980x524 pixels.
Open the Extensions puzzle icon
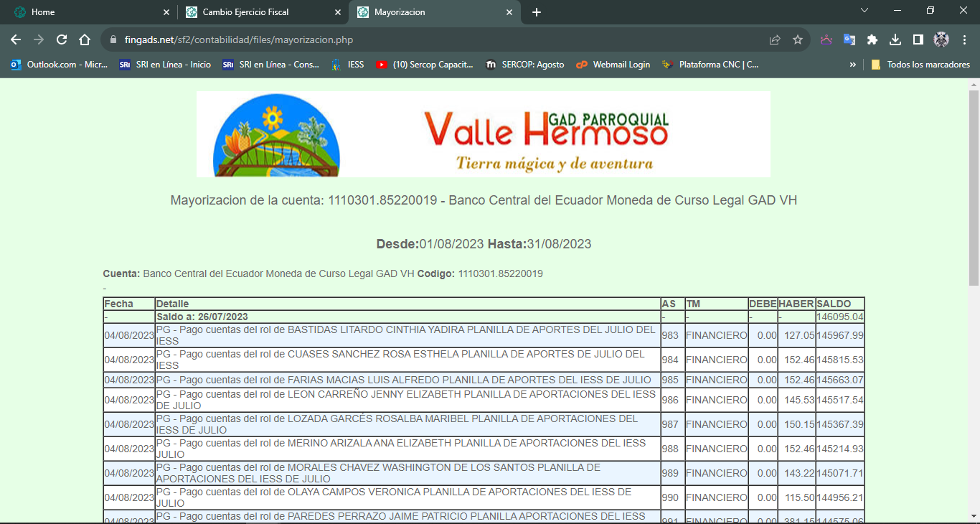[872, 40]
